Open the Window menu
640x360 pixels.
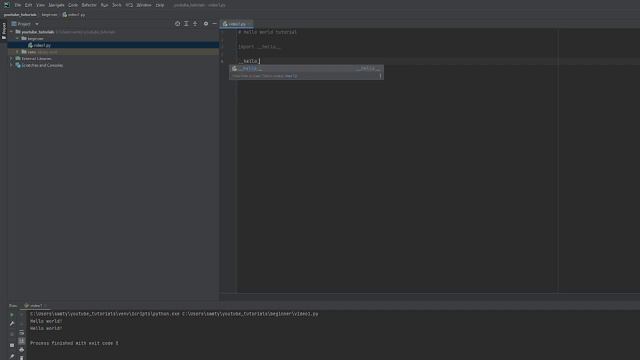pyautogui.click(x=144, y=5)
